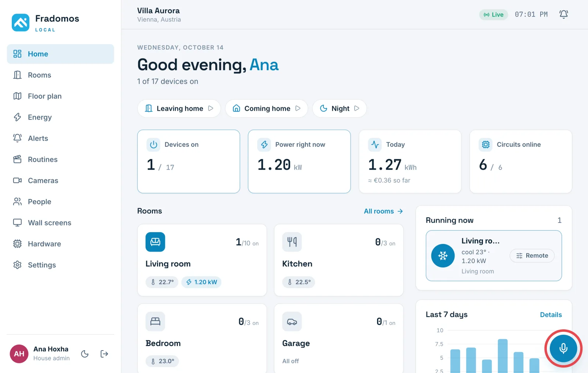The image size is (588, 373).
Task: Click the Villa Aurora home title
Action: 158,11
